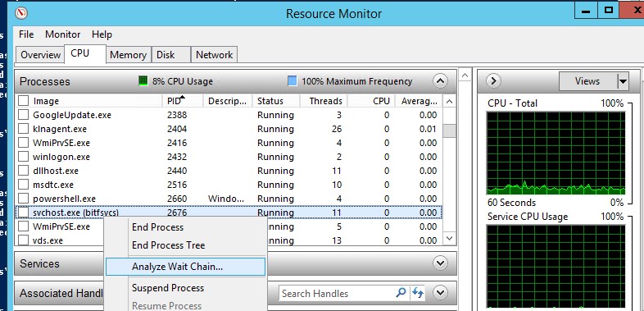The width and height of the screenshot is (644, 311).
Task: Click the Views button
Action: point(587,81)
